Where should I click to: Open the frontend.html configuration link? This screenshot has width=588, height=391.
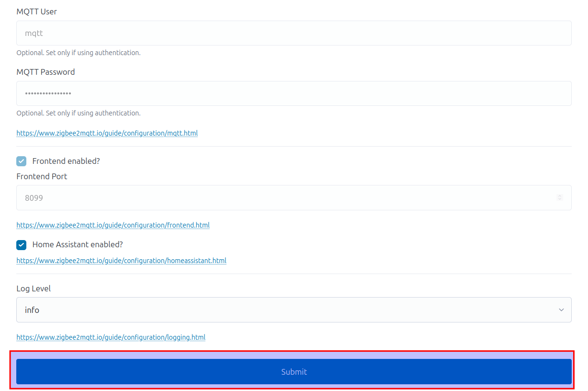(113, 225)
